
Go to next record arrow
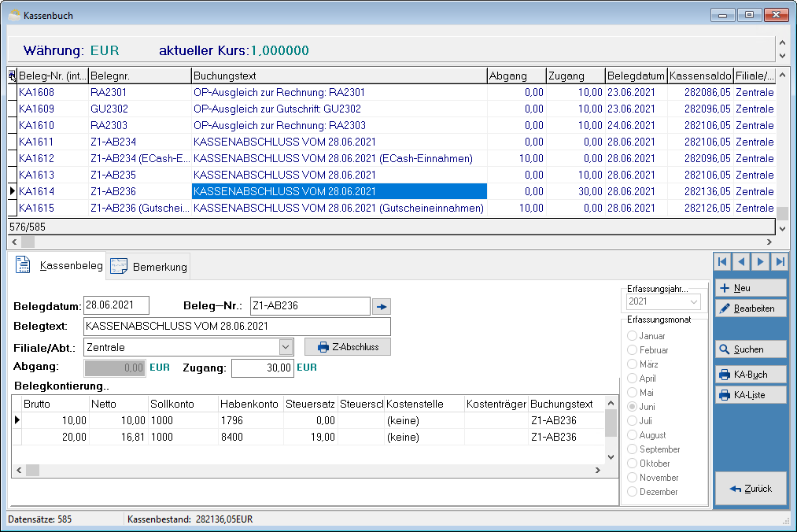[x=760, y=262]
